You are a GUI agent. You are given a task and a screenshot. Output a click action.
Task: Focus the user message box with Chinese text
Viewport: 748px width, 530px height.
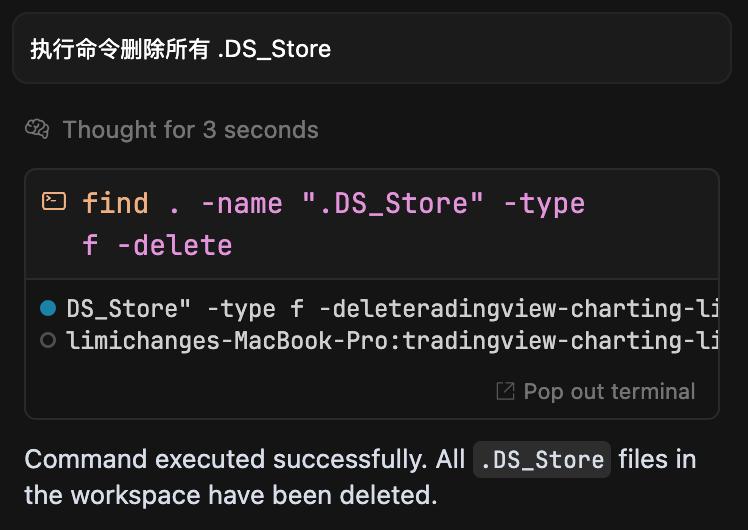click(x=371, y=48)
